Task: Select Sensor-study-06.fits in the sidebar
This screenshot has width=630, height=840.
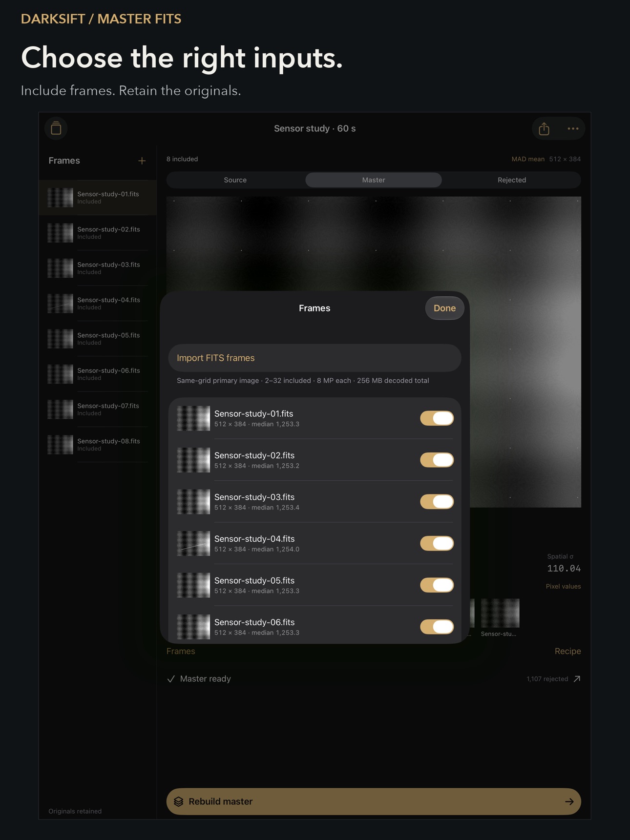Action: coord(98,374)
